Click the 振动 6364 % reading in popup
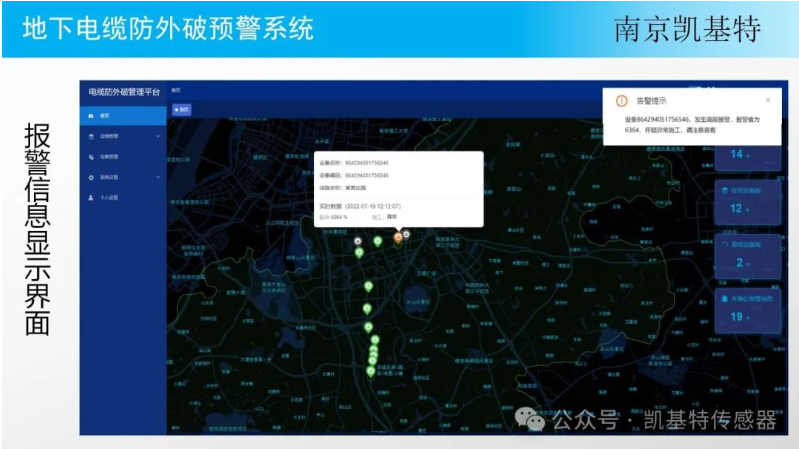This screenshot has height=449, width=799. [333, 217]
